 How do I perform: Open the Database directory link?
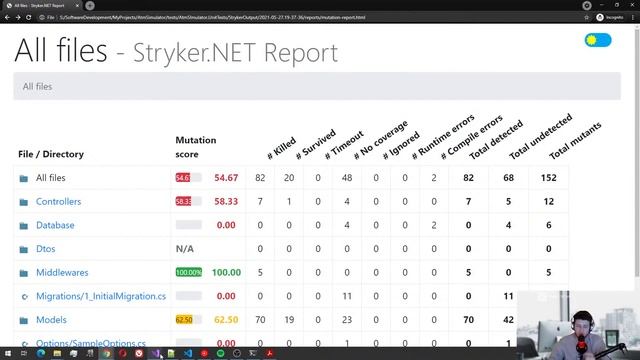click(x=55, y=225)
